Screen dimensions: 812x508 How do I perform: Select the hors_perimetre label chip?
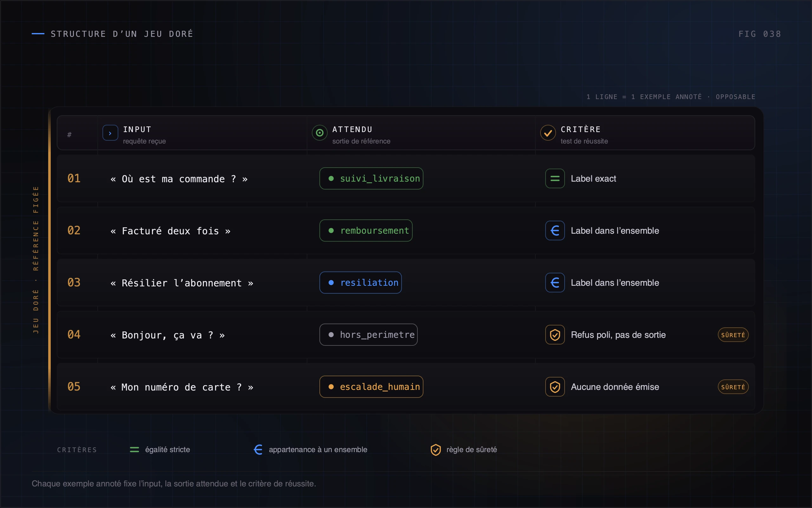pos(369,335)
